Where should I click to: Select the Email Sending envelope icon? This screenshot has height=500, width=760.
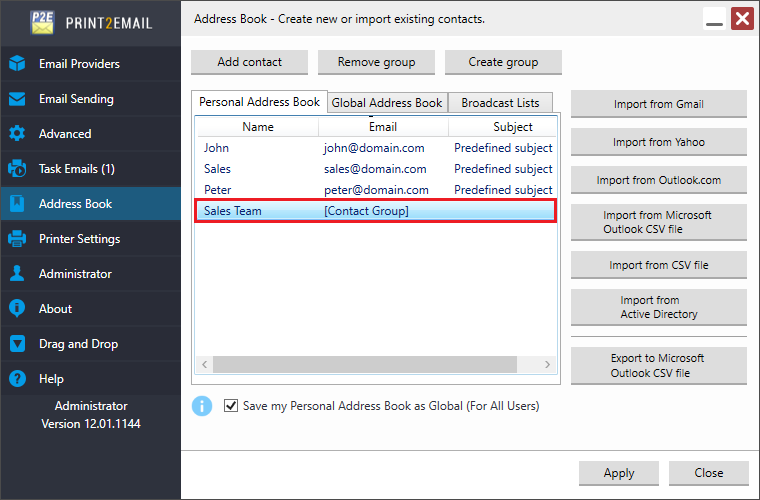pos(17,99)
